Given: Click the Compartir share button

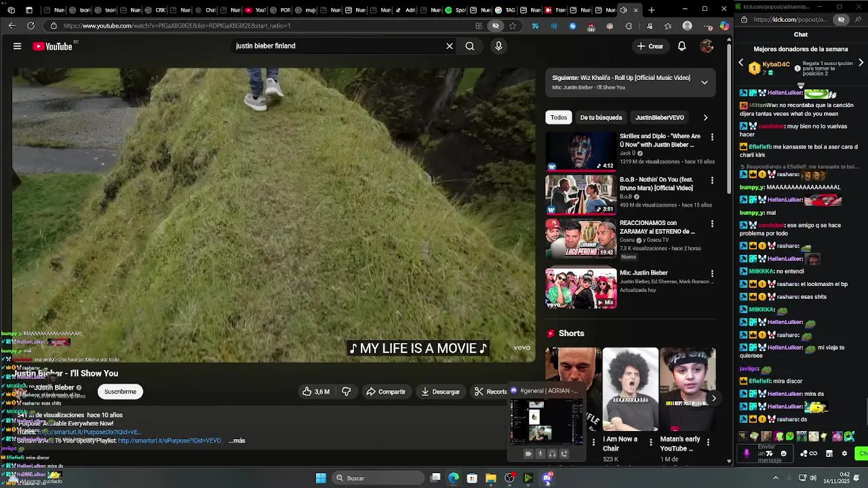Looking at the screenshot, I should pyautogui.click(x=386, y=392).
